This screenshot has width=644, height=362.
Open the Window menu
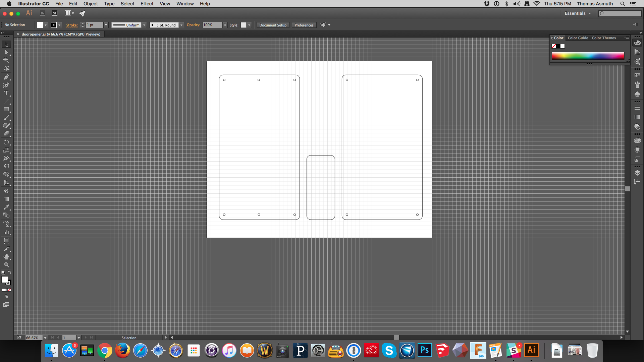[x=185, y=4]
